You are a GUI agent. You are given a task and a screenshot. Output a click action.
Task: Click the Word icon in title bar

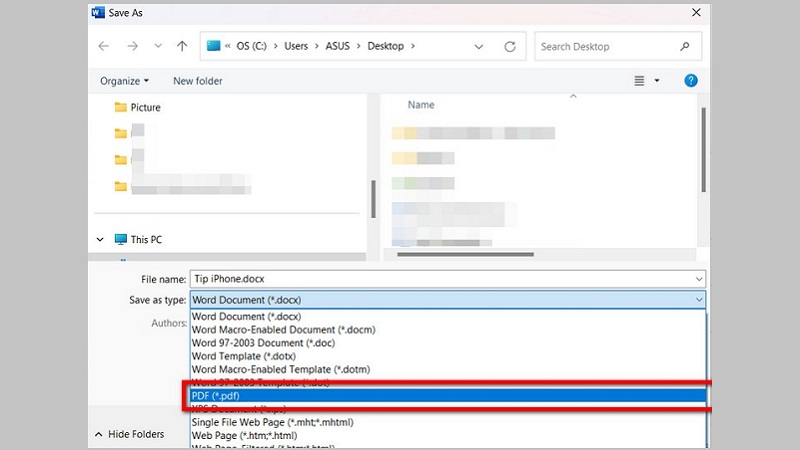pyautogui.click(x=98, y=13)
